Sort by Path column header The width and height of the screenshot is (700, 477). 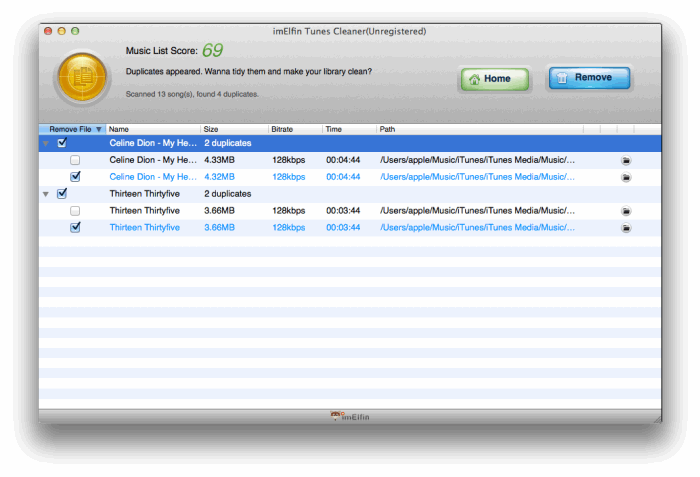(480, 129)
